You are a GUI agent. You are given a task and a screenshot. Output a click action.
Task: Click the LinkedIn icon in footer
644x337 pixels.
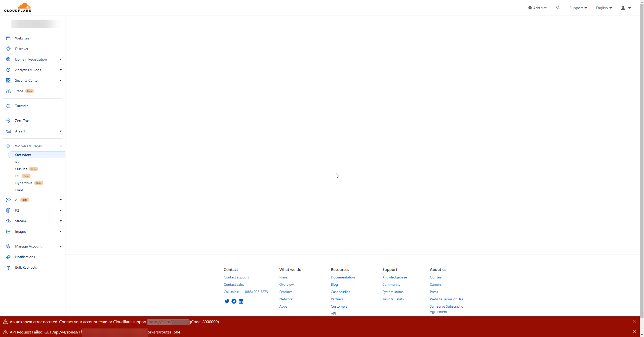coord(241,301)
